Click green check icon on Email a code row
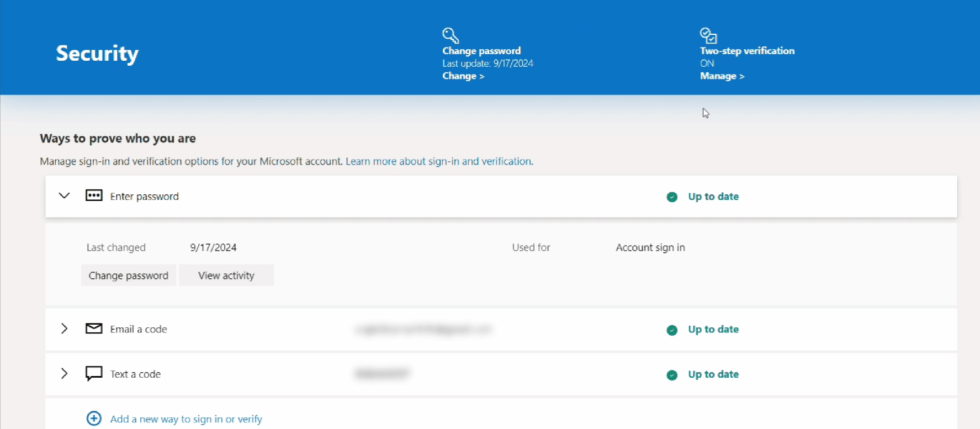The height and width of the screenshot is (429, 980). click(x=672, y=330)
